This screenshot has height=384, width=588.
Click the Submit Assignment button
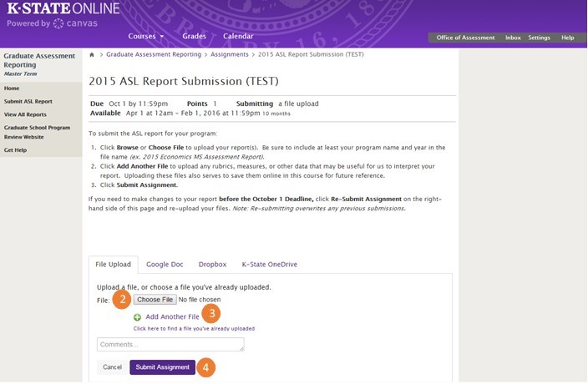tap(162, 367)
